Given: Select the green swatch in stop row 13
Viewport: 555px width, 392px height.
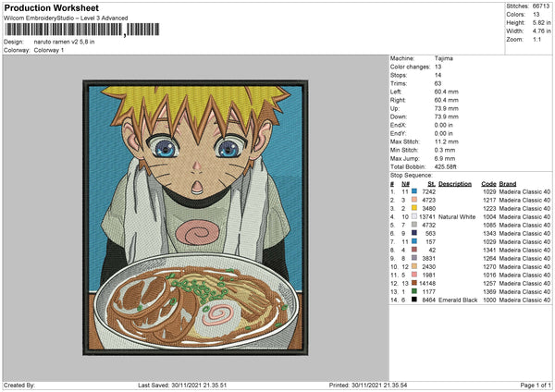Looking at the screenshot, I should 414,291.
